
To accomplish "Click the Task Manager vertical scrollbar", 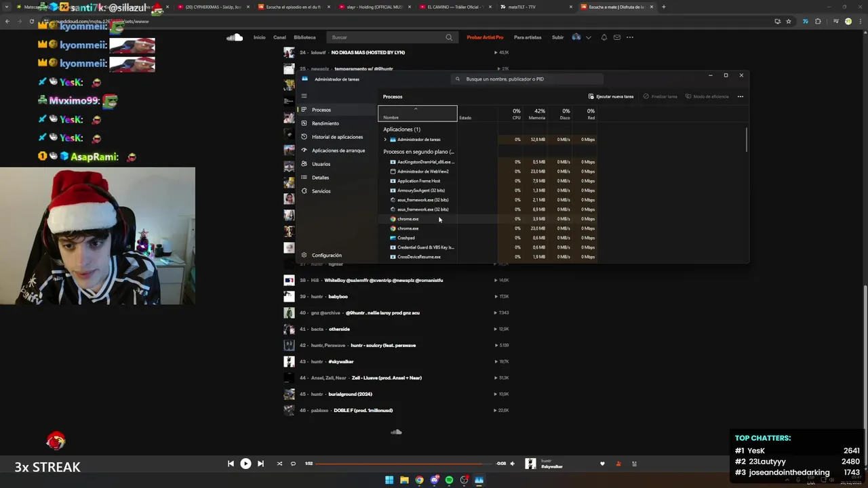I will (x=747, y=140).
